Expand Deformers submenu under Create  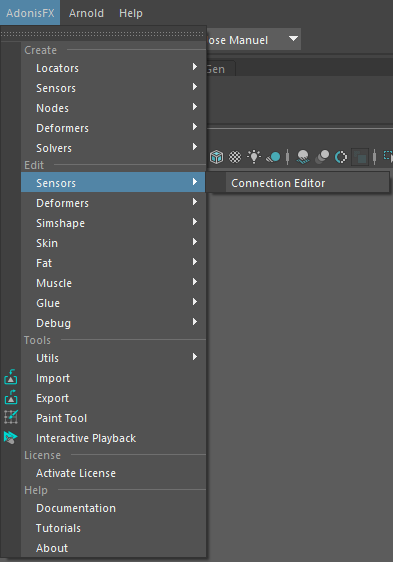113,128
